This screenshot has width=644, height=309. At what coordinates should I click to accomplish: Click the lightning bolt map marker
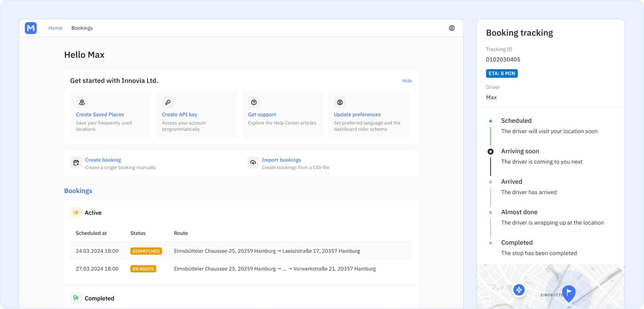(x=519, y=290)
